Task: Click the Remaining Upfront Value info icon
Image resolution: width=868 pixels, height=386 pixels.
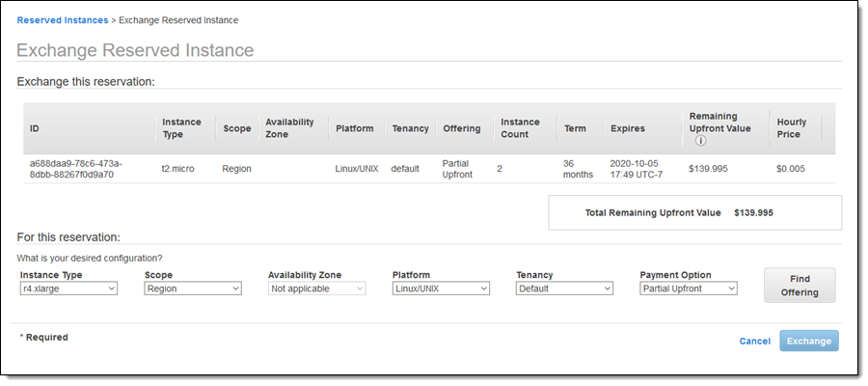Action: pyautogui.click(x=700, y=141)
